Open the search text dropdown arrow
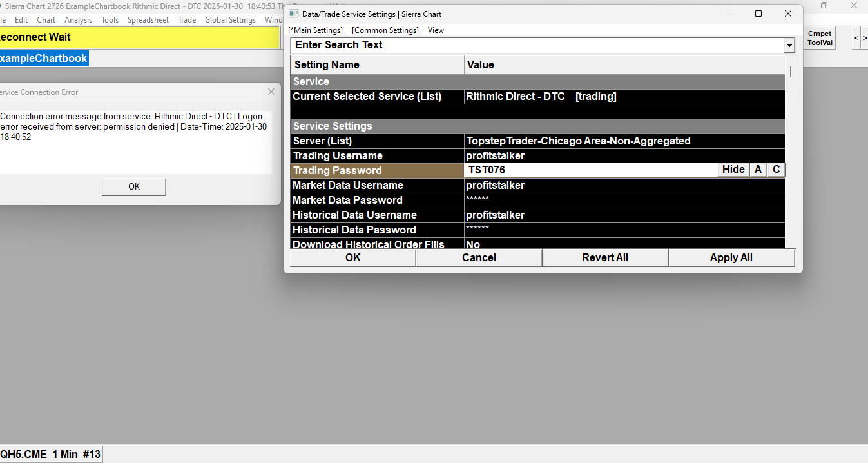 789,45
